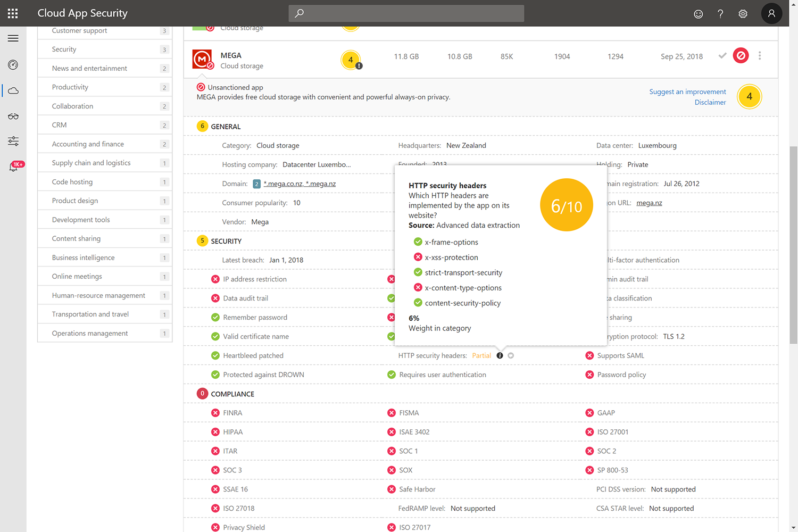Open the app launcher grid icon
This screenshot has height=532, width=798.
pos(12,13)
